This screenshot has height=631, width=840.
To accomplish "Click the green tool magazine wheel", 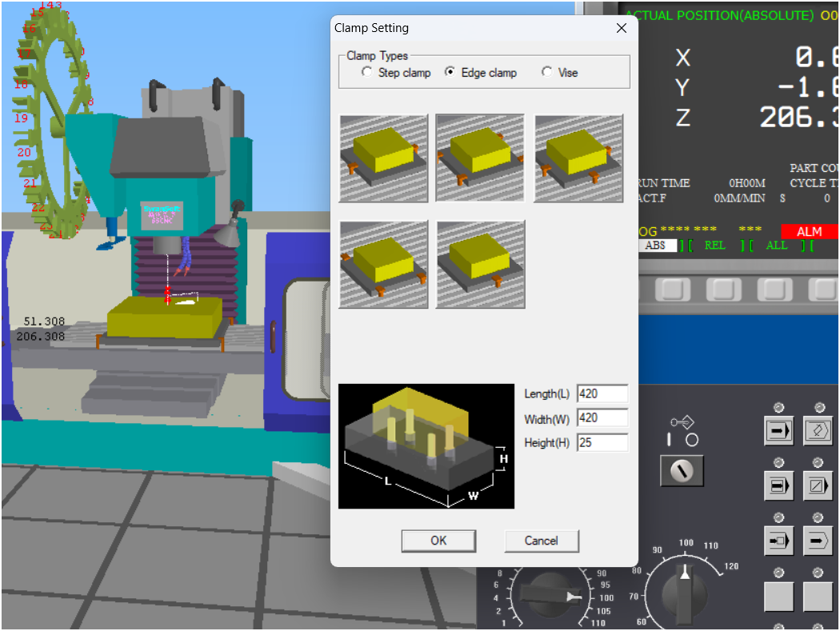I will [52, 121].
